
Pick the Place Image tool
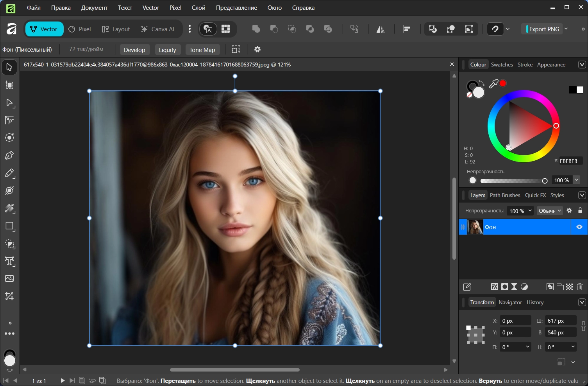click(x=9, y=278)
